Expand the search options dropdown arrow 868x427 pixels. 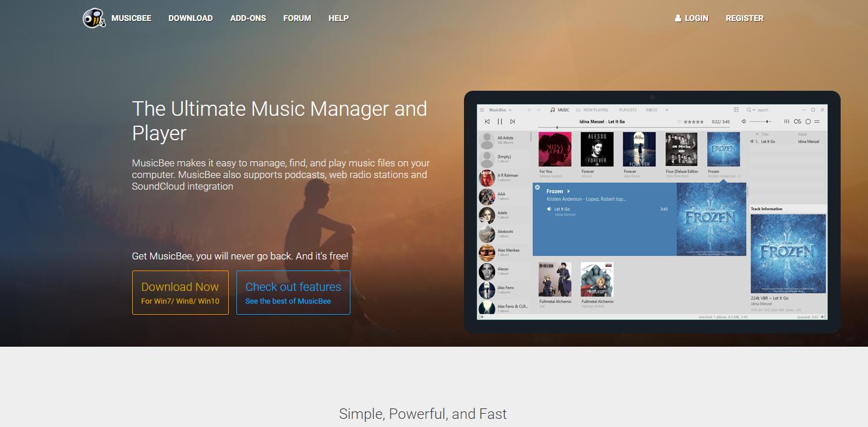pos(754,110)
